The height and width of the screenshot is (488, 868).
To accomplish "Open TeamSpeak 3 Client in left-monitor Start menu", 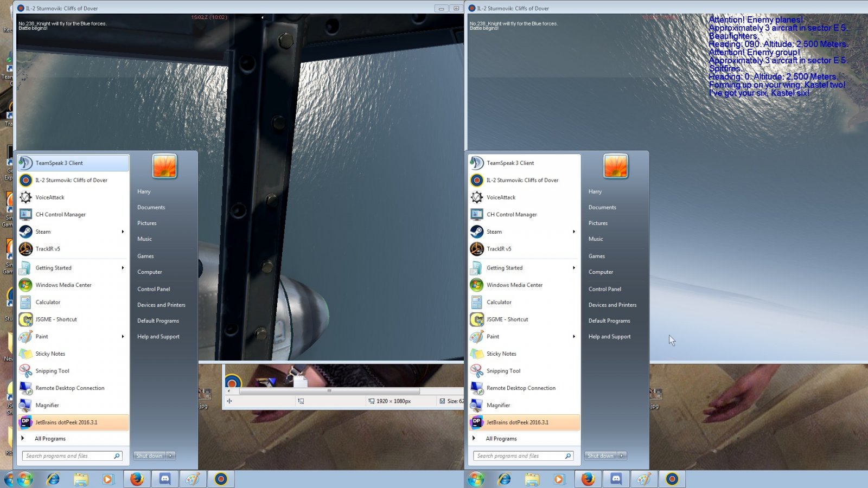I will click(x=73, y=163).
